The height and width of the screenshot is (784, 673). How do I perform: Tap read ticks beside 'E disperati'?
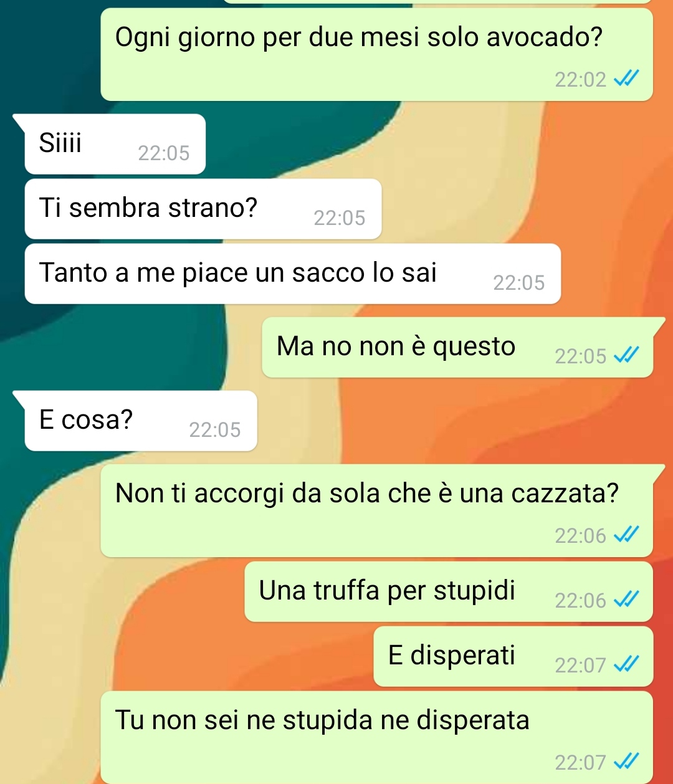coord(626,665)
